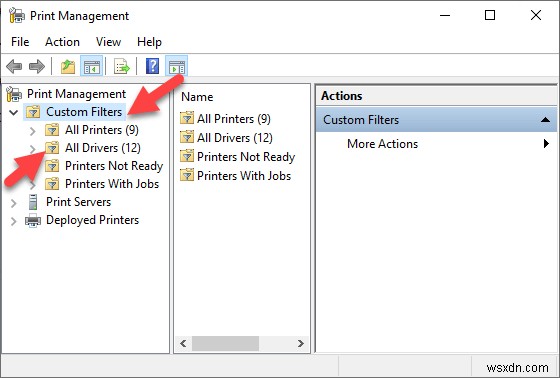
Task: Open the View menu
Action: click(x=108, y=42)
